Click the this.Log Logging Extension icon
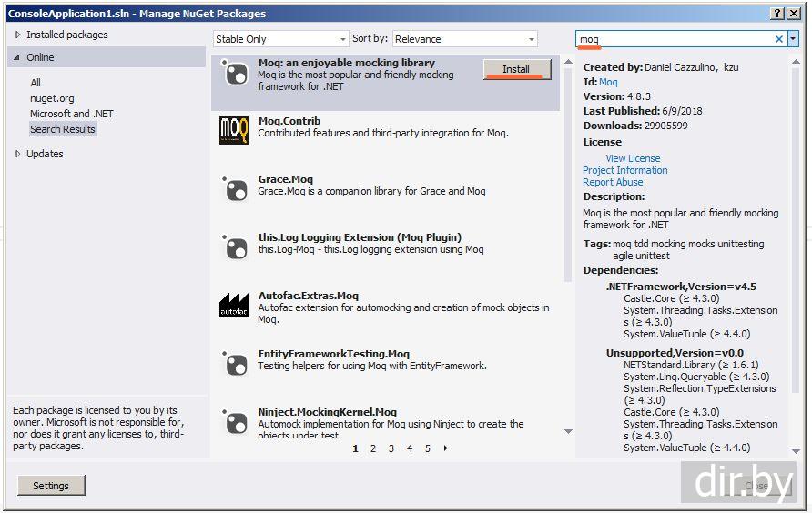Image resolution: width=812 pixels, height=513 pixels. click(x=234, y=247)
